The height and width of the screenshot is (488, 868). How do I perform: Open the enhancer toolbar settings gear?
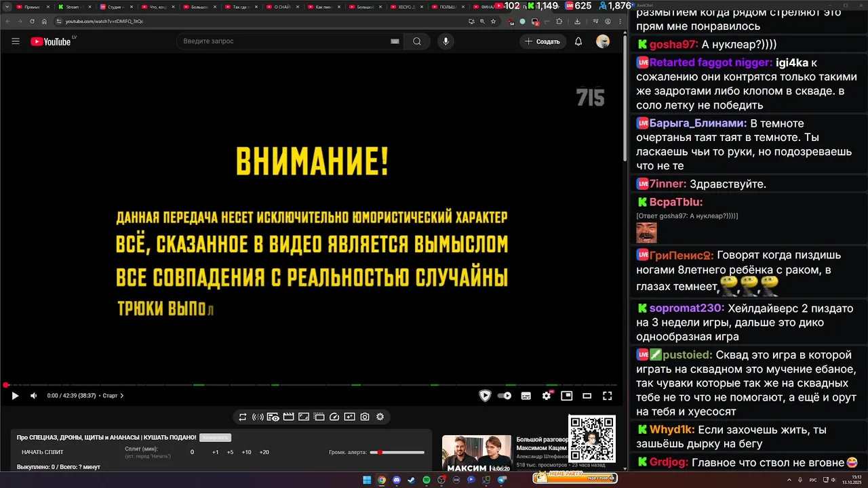tap(380, 417)
